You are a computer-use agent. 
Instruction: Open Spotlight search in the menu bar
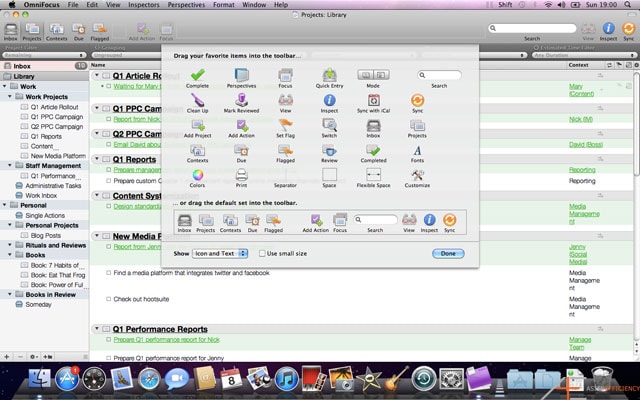628,5
